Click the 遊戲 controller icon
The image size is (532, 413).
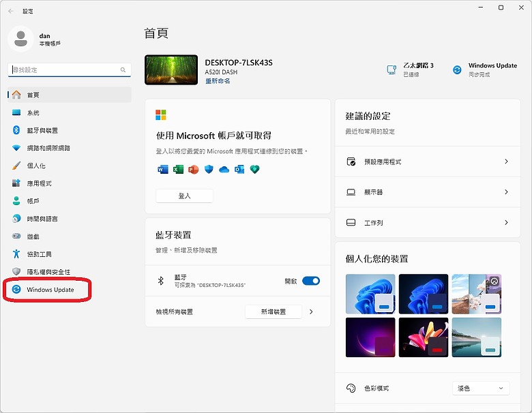(x=16, y=236)
